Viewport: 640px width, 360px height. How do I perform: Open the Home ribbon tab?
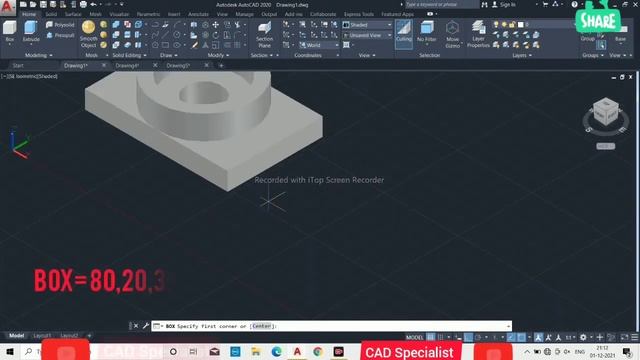[x=29, y=14]
